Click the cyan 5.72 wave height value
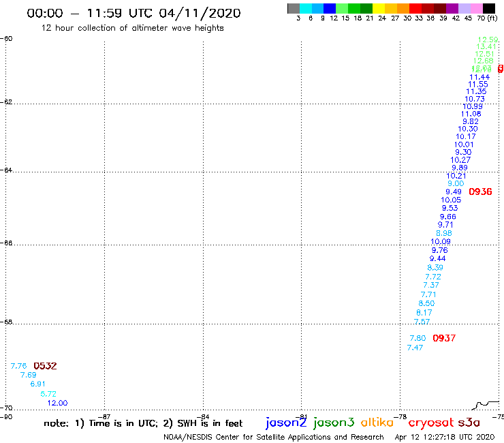Image resolution: width=504 pixels, height=443 pixels. 48,394
